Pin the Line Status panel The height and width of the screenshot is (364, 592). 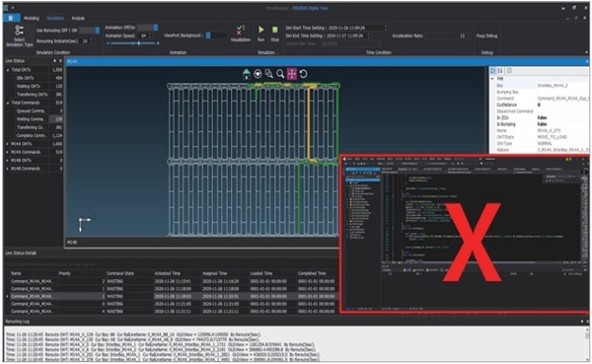click(54, 61)
